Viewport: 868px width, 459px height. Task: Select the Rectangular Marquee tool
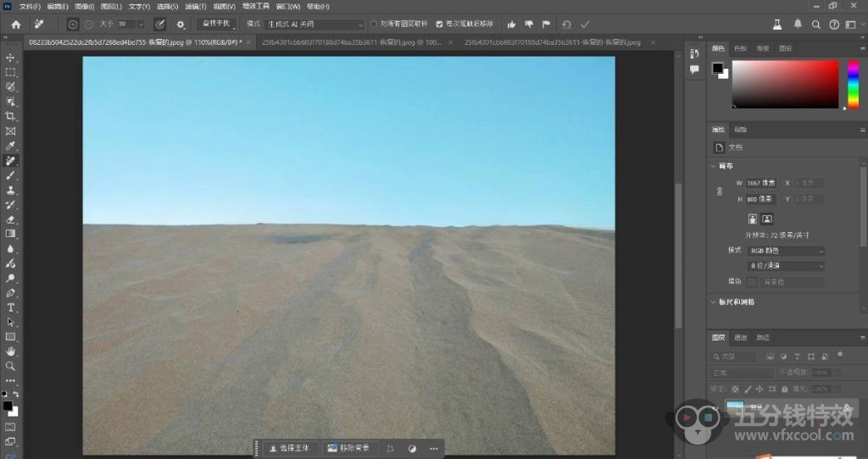click(x=10, y=73)
